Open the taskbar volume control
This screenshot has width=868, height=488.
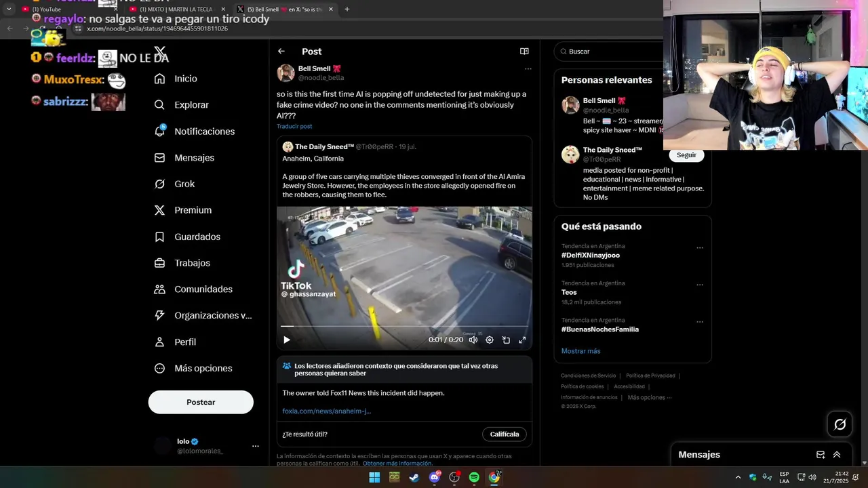[x=812, y=477]
